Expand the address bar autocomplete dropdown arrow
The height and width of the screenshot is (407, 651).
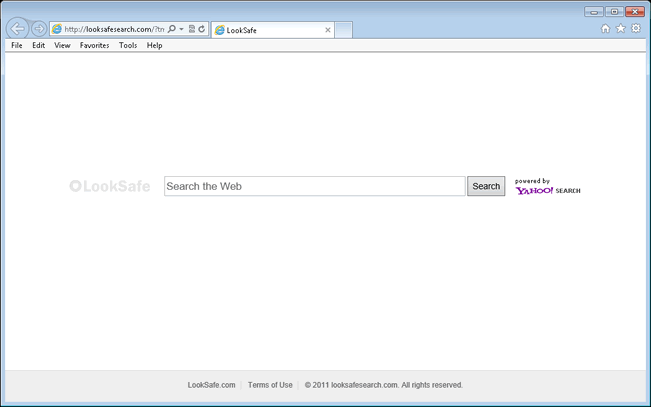coord(181,29)
